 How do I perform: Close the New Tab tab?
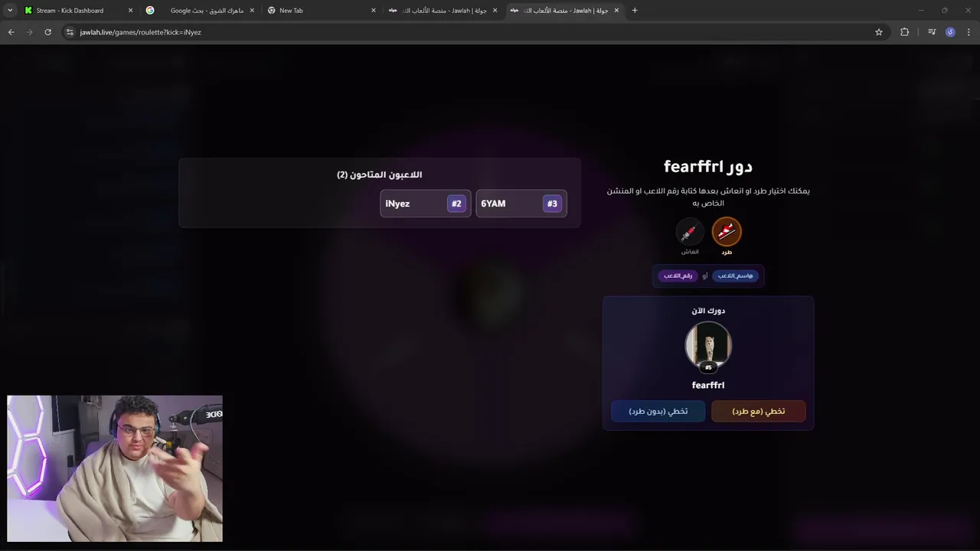(x=374, y=11)
